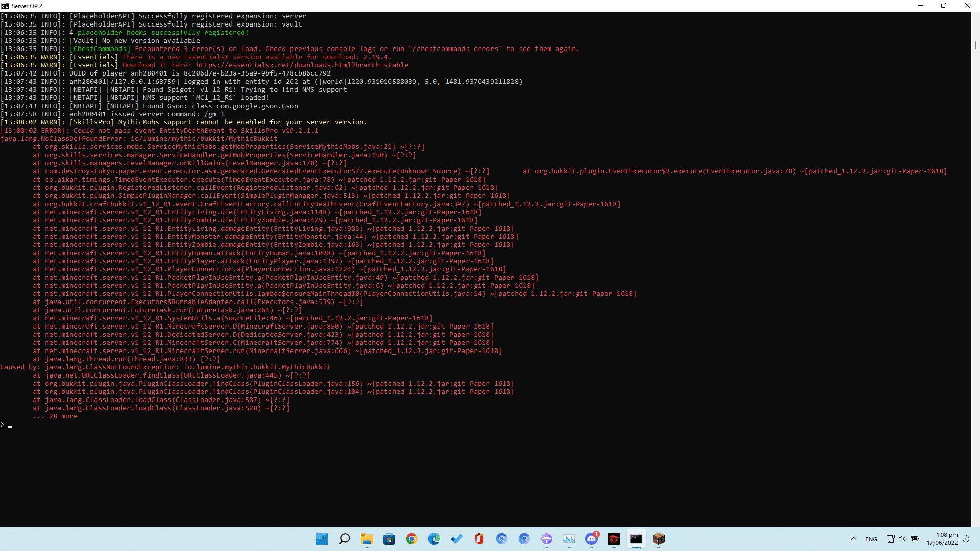Expand hidden system tray icons
The height and width of the screenshot is (551, 980).
(854, 539)
